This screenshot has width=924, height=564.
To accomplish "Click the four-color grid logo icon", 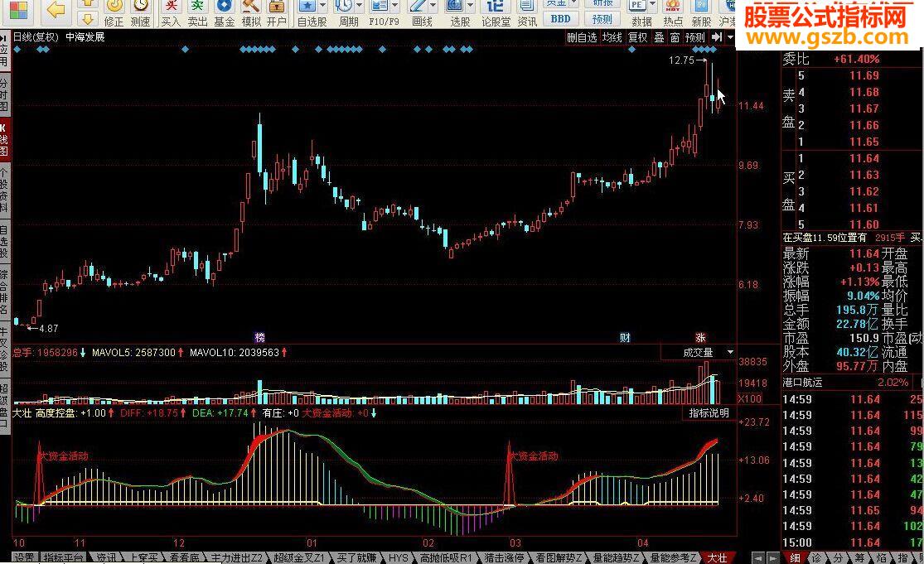I will pyautogui.click(x=17, y=10).
